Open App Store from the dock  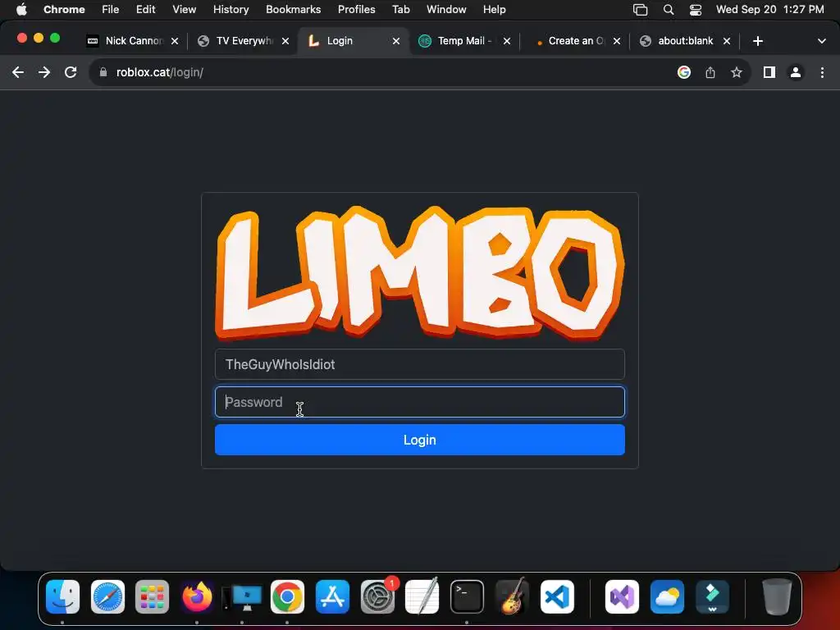tap(332, 596)
